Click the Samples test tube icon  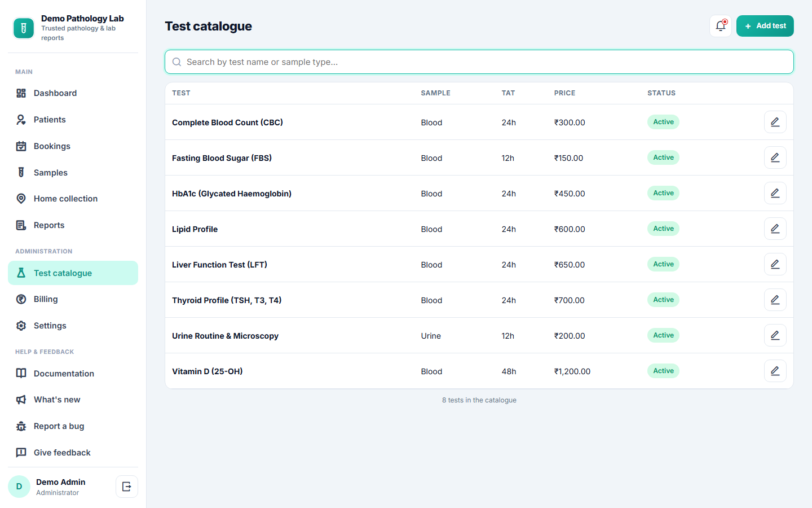(x=21, y=173)
